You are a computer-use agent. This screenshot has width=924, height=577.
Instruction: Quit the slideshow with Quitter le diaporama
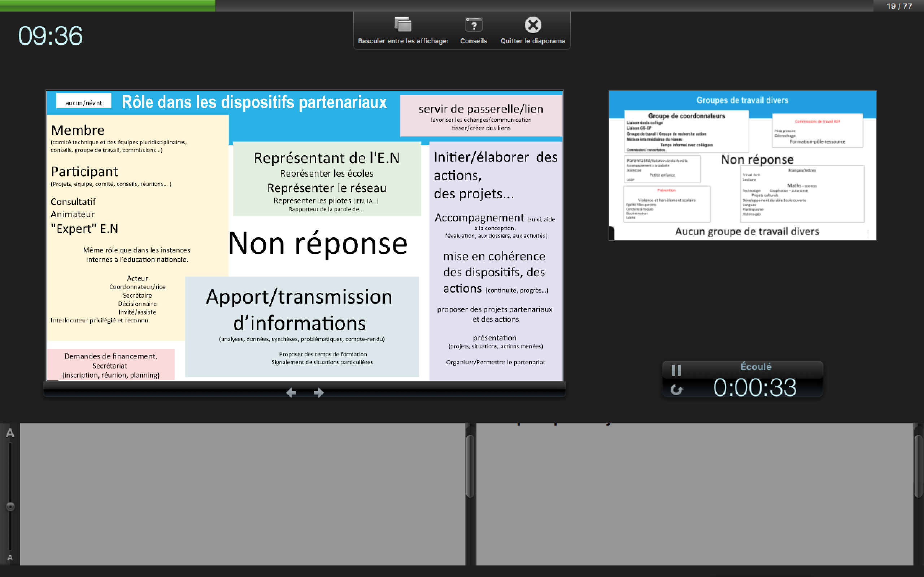(533, 25)
